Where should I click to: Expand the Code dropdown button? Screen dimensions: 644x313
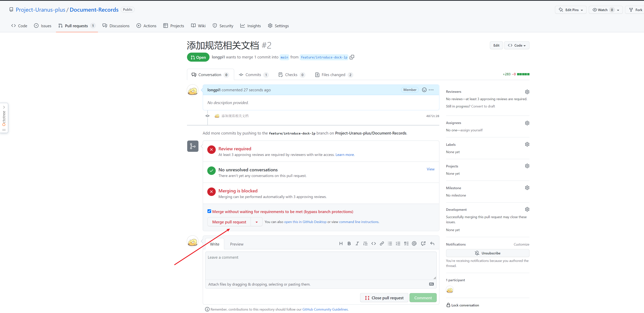(x=517, y=45)
